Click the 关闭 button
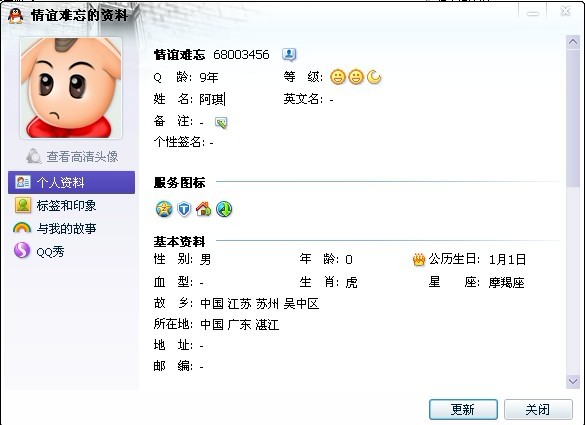This screenshot has height=425, width=585. pyautogui.click(x=538, y=409)
